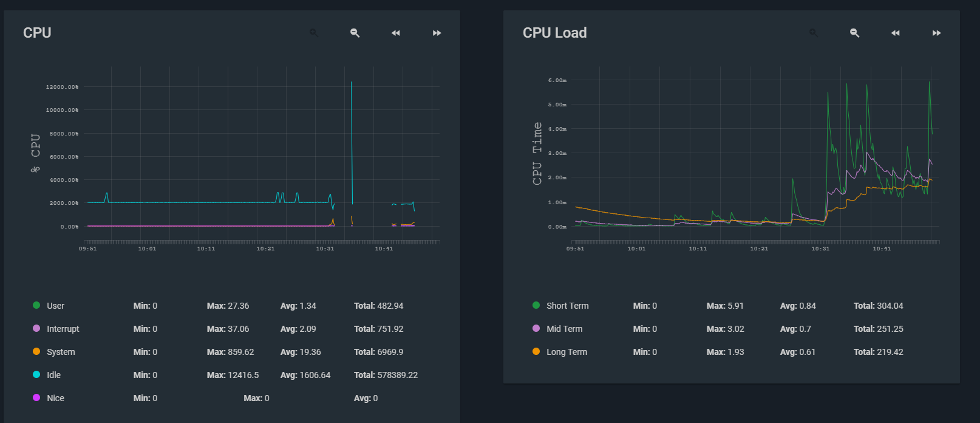Toggle the Interrupt series legend label
The height and width of the screenshot is (423, 980).
pyautogui.click(x=63, y=329)
